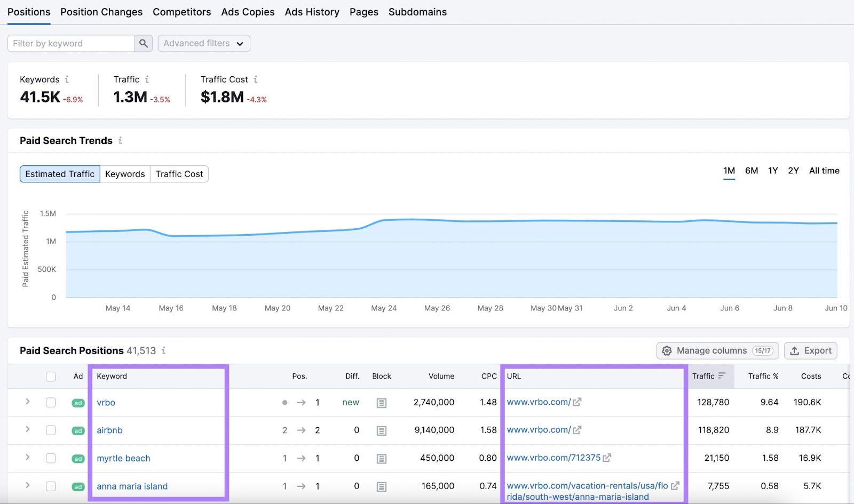Open the myrtle beach keyword link
Image resolution: width=854 pixels, height=504 pixels.
click(x=123, y=458)
